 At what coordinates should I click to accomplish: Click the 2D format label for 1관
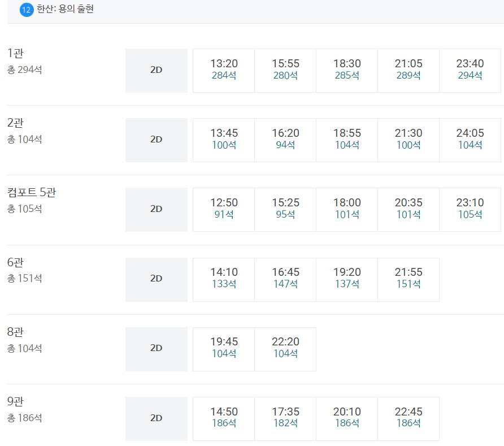[156, 71]
